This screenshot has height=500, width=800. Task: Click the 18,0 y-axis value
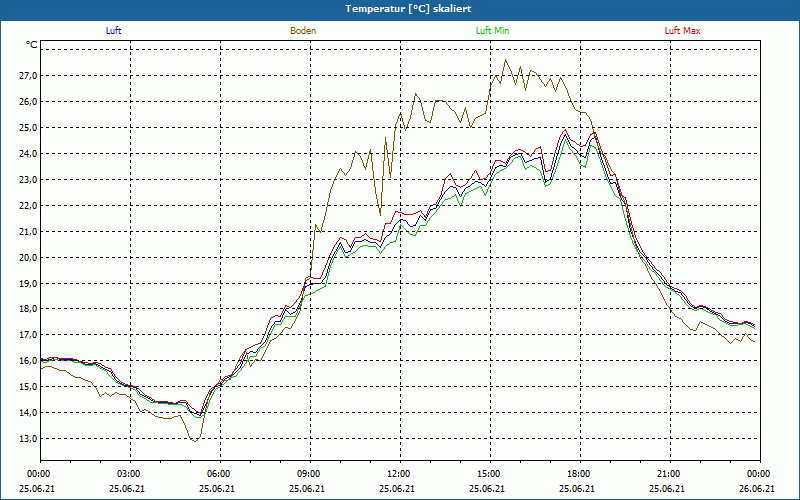click(28, 309)
